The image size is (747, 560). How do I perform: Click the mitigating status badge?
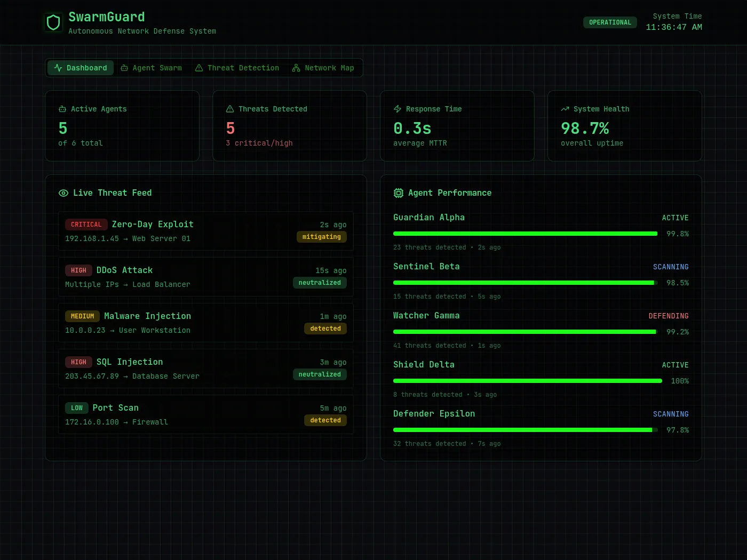322,237
